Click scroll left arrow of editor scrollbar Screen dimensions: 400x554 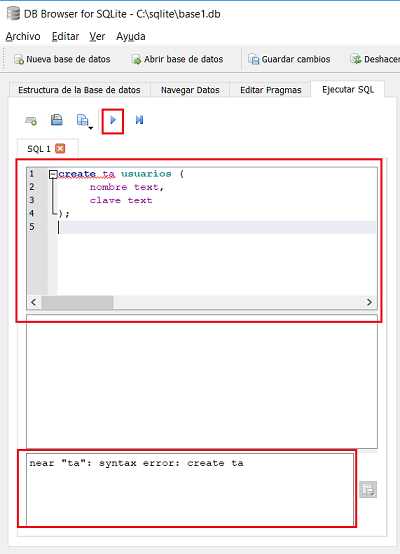(34, 302)
